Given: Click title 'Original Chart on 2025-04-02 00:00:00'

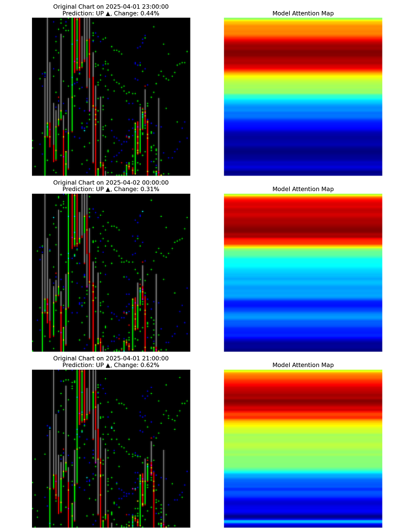Looking at the screenshot, I should (111, 183).
